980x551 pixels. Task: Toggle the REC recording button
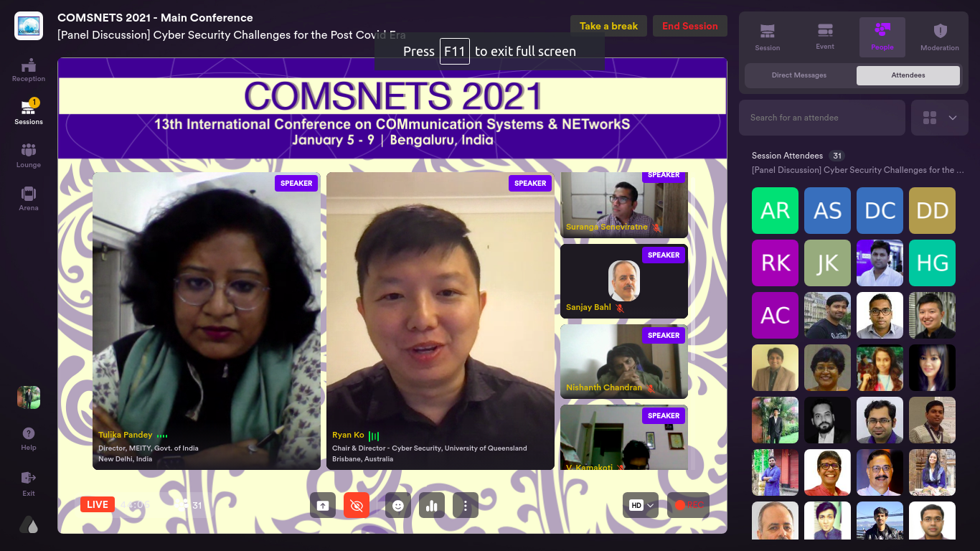(x=688, y=505)
